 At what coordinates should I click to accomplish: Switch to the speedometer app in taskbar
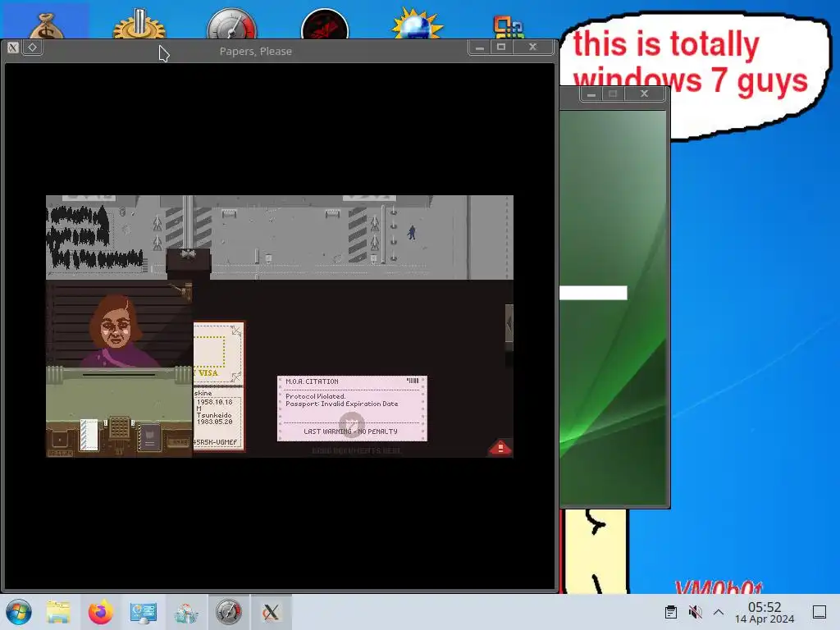tap(229, 612)
